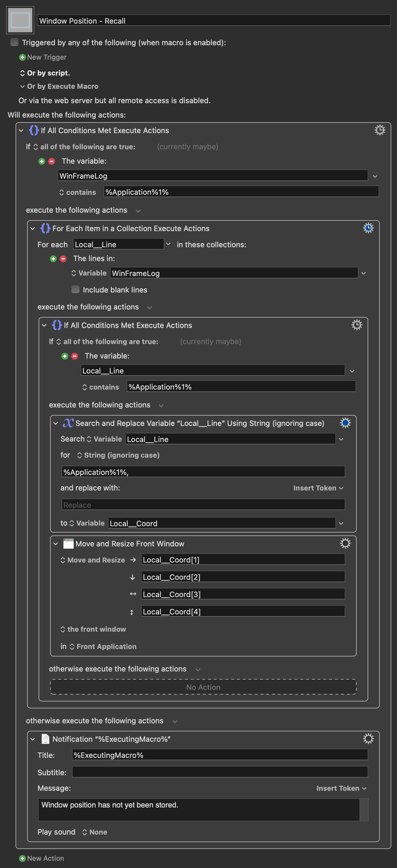Open Insert Token menu in Notification message

(x=341, y=788)
